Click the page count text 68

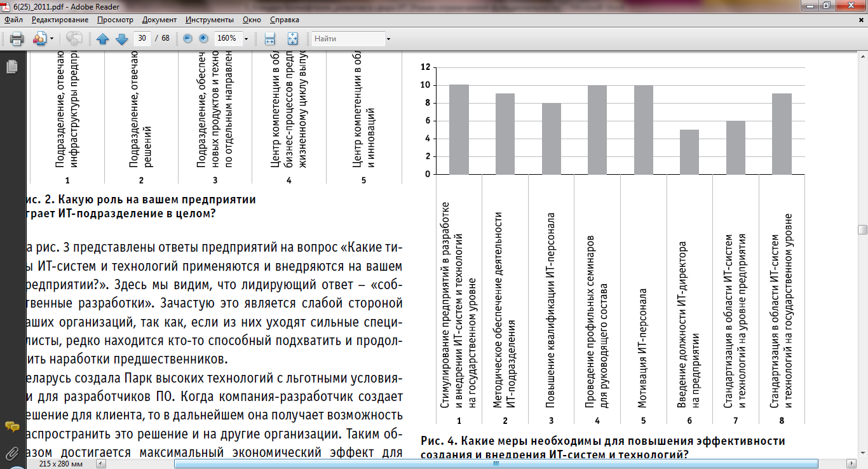pyautogui.click(x=165, y=39)
